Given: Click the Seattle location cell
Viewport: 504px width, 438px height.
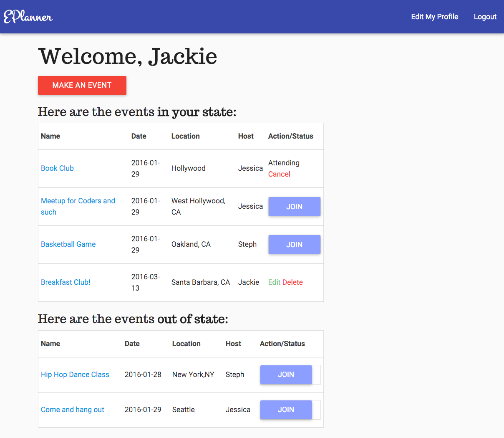Looking at the screenshot, I should [184, 410].
